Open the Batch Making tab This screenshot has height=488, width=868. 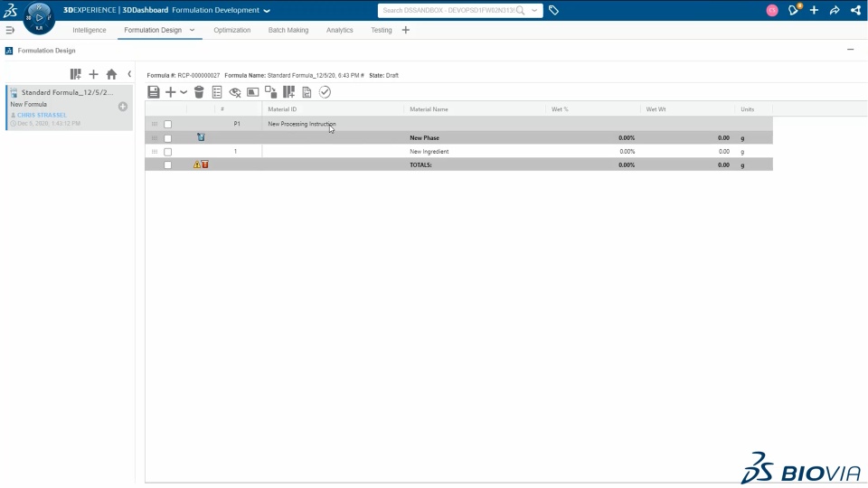(x=288, y=30)
